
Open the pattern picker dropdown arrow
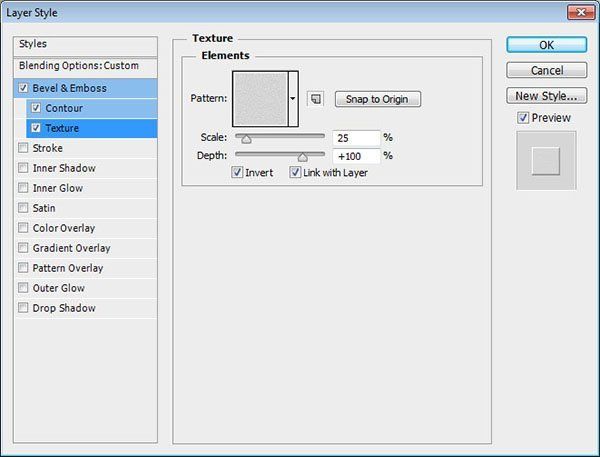click(x=293, y=99)
